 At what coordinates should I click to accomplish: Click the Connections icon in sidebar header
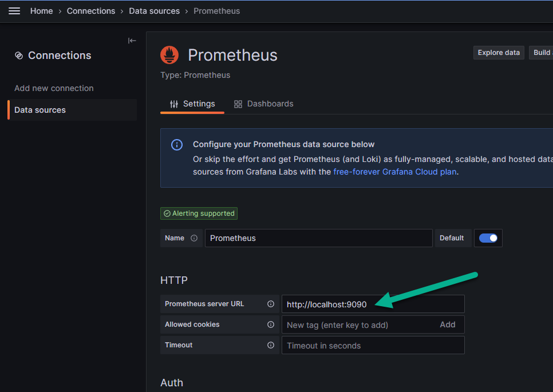click(x=19, y=56)
